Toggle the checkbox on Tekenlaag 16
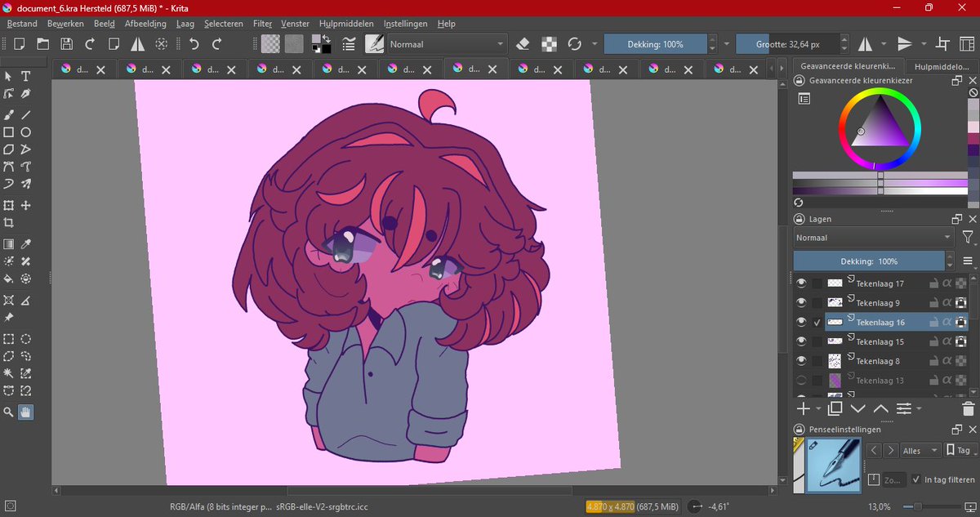The width and height of the screenshot is (980, 517). point(817,323)
